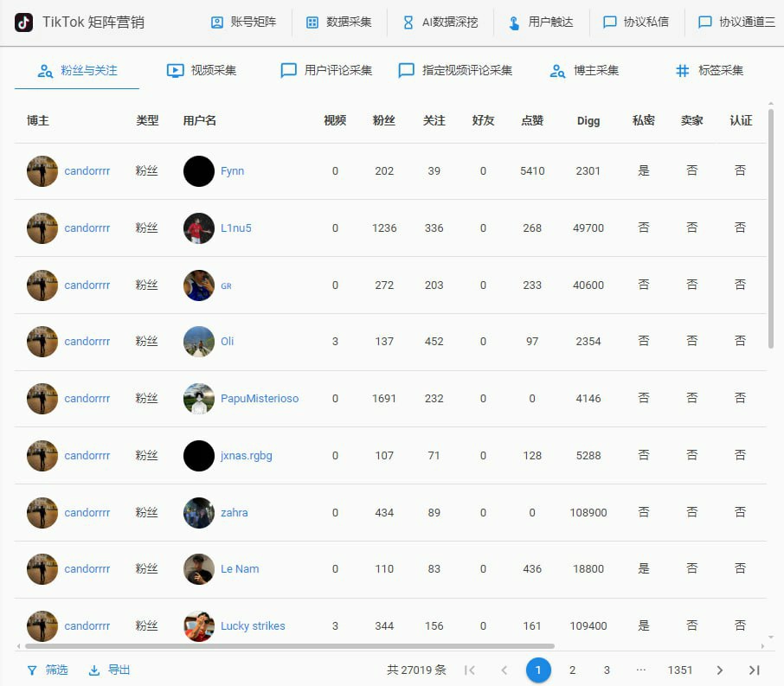Click Lucky strikes' avatar thumbnail
The image size is (784, 686).
(x=198, y=625)
